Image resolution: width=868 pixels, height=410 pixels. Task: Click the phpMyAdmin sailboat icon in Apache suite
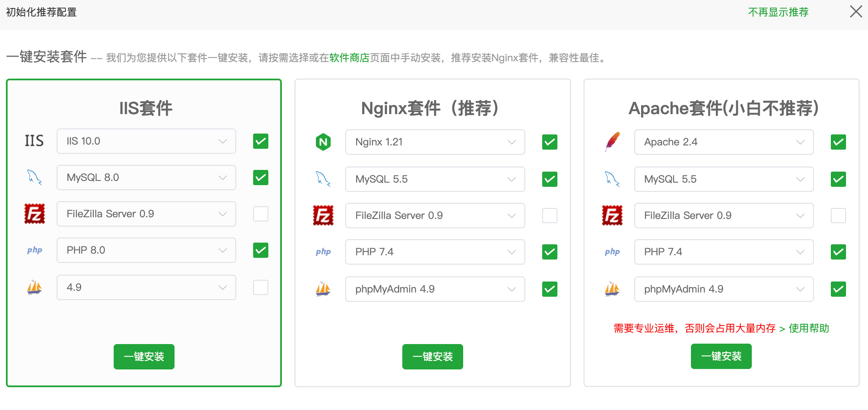point(612,289)
